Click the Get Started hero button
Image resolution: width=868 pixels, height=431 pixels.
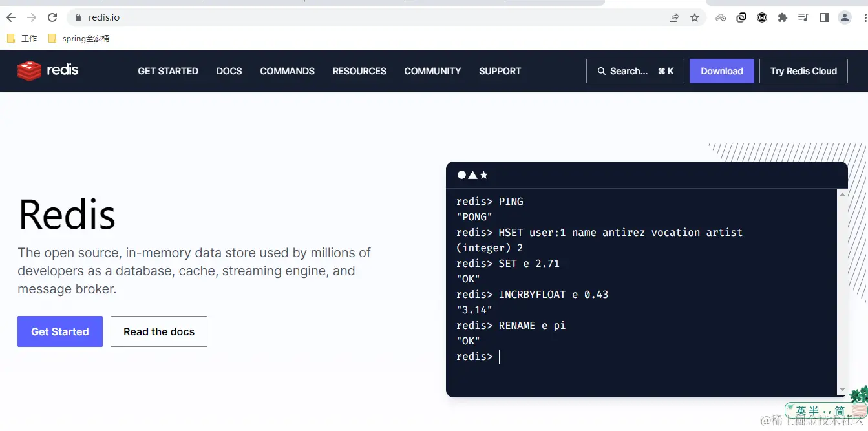tap(60, 331)
